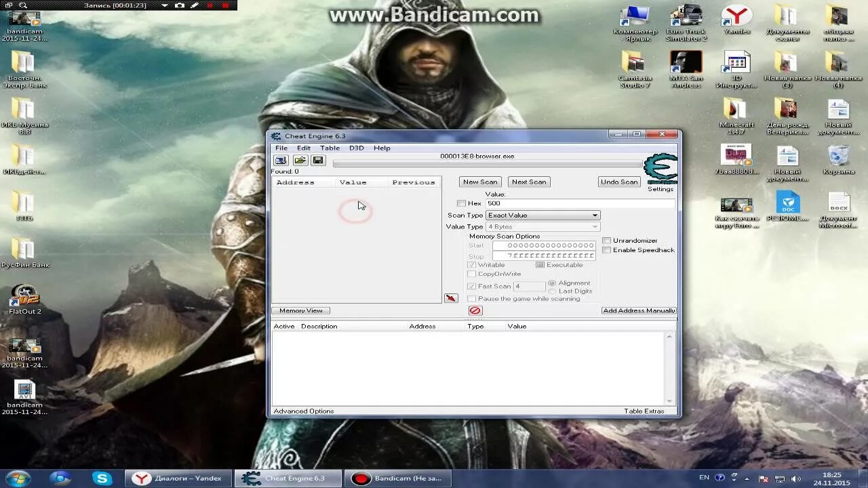This screenshot has height=488, width=868.
Task: Click the red arrow add-to-list icon
Action: pyautogui.click(x=451, y=298)
